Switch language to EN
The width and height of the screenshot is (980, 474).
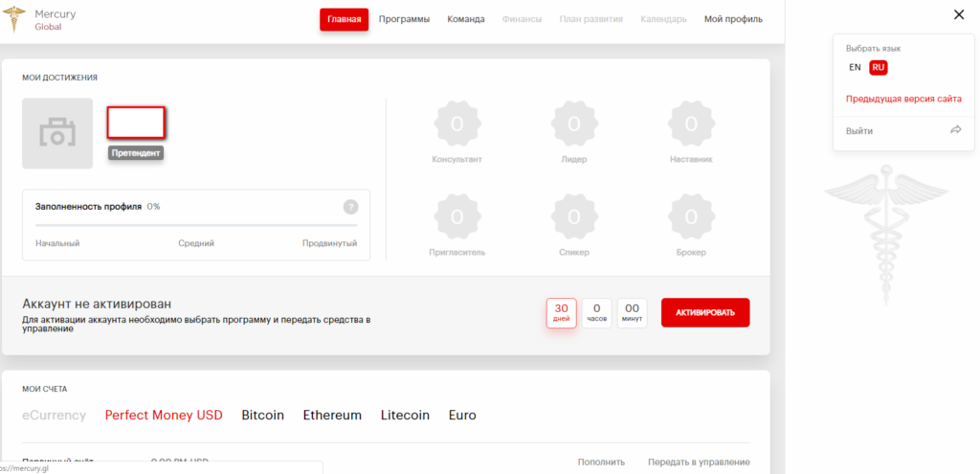coord(855,68)
